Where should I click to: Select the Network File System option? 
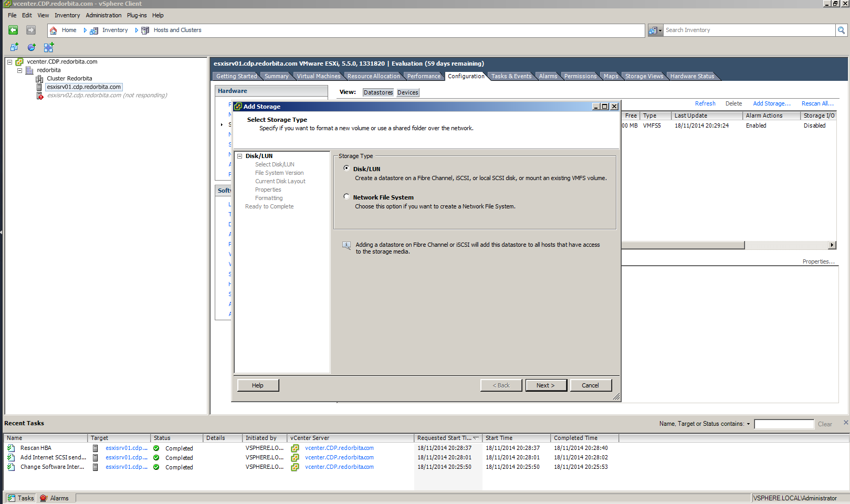pyautogui.click(x=347, y=196)
